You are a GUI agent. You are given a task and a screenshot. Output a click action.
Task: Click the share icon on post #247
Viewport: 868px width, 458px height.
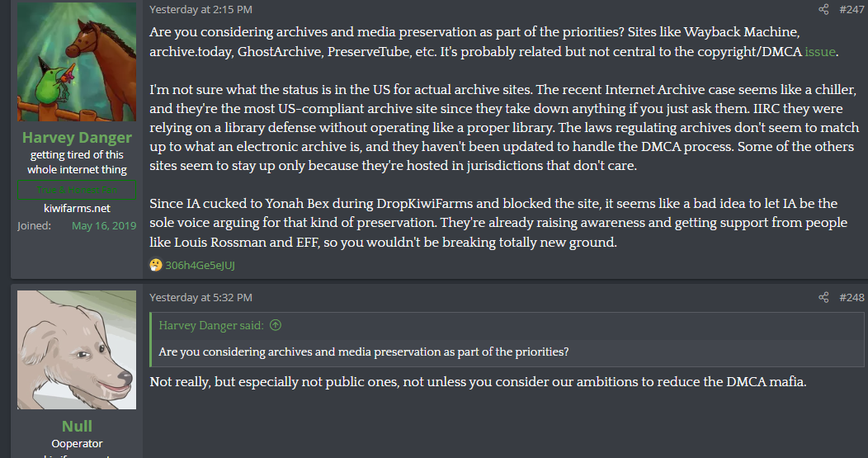tap(823, 10)
